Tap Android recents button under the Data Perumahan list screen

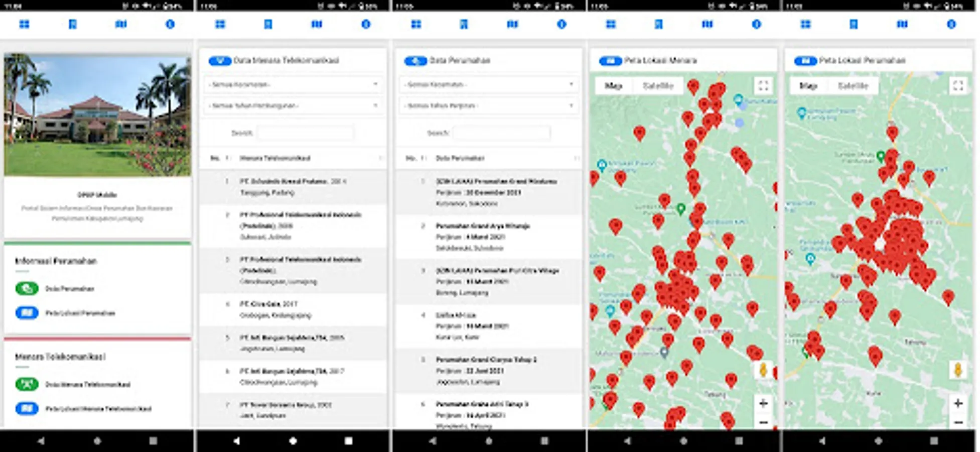544,441
